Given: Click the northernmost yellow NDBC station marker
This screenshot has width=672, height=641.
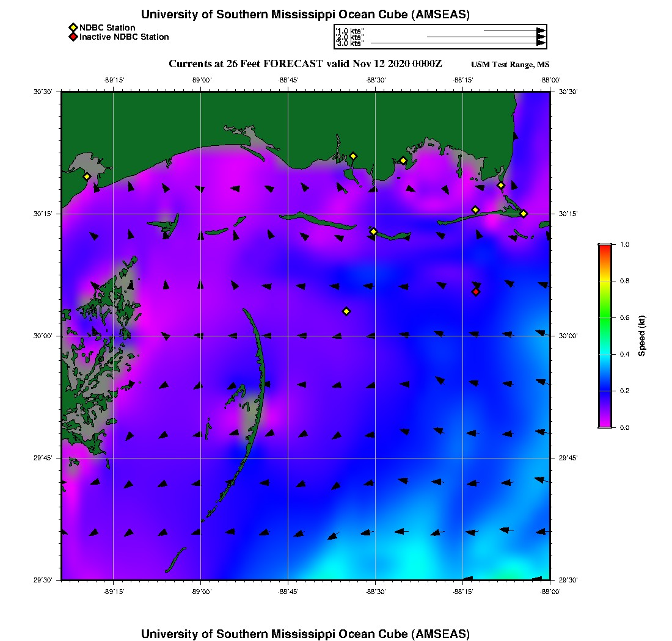Looking at the screenshot, I should (353, 156).
